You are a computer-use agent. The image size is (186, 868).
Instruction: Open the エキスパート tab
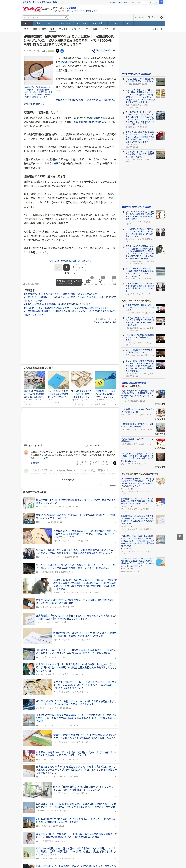[x=64, y=24]
